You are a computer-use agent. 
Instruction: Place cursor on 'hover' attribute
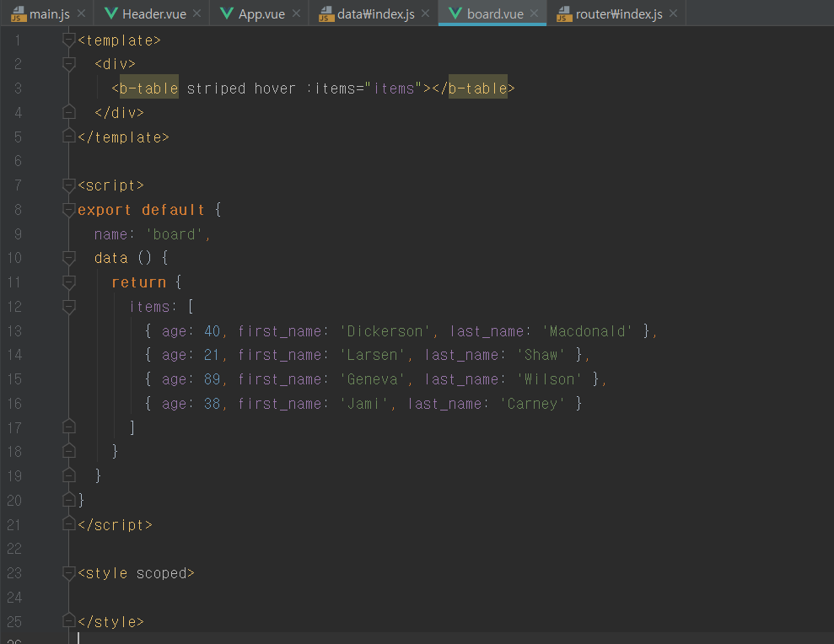274,89
